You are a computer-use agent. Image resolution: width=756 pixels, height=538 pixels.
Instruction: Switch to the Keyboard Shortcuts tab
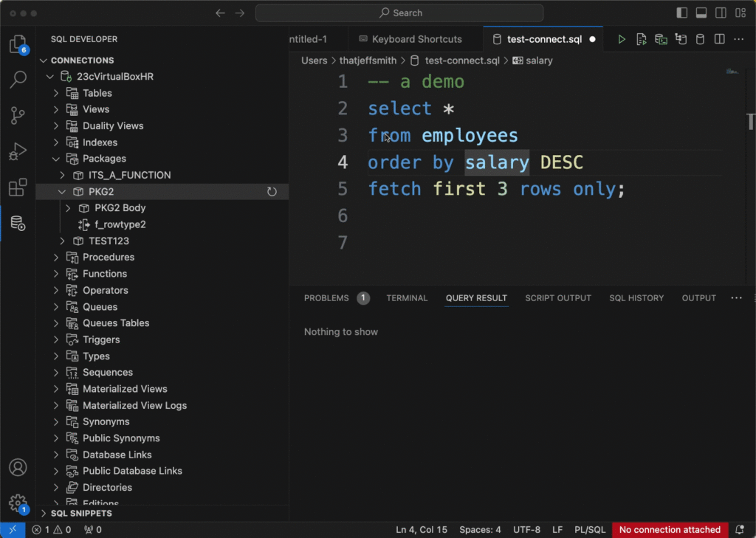point(415,40)
